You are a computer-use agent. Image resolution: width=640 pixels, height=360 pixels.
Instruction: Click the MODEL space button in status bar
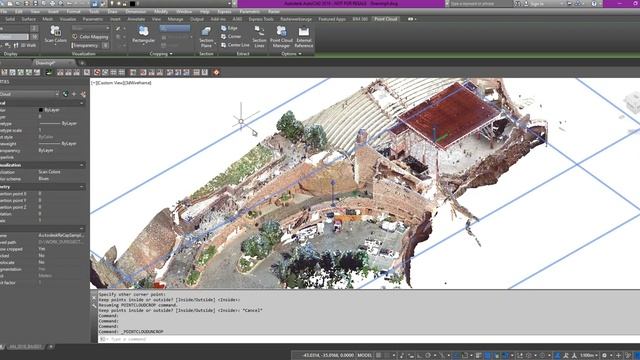point(364,356)
